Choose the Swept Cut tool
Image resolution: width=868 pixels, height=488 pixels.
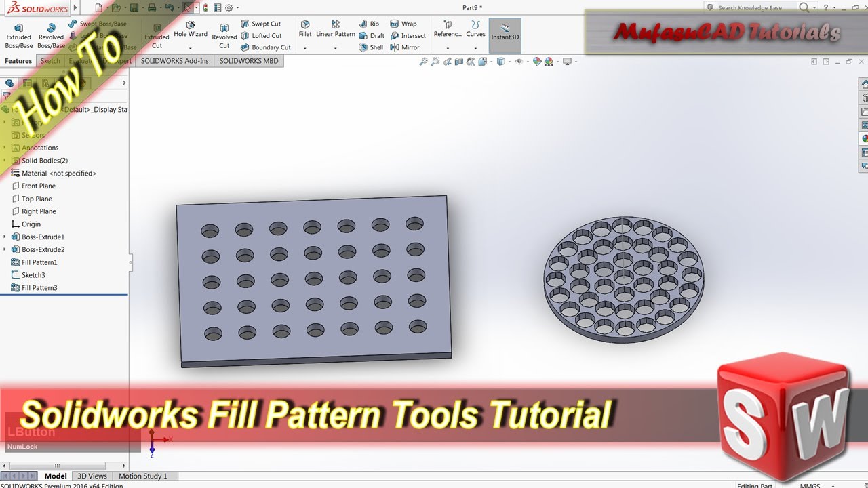[x=260, y=24]
